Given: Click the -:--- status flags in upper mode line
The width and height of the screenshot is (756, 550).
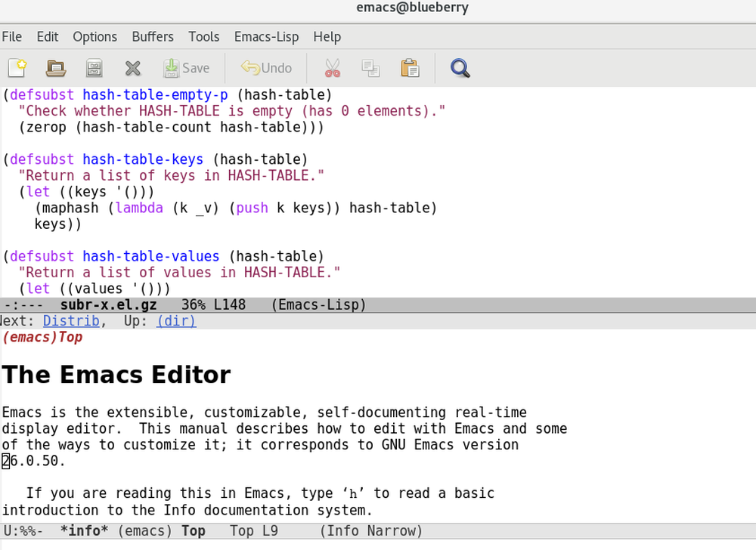Looking at the screenshot, I should tap(23, 305).
